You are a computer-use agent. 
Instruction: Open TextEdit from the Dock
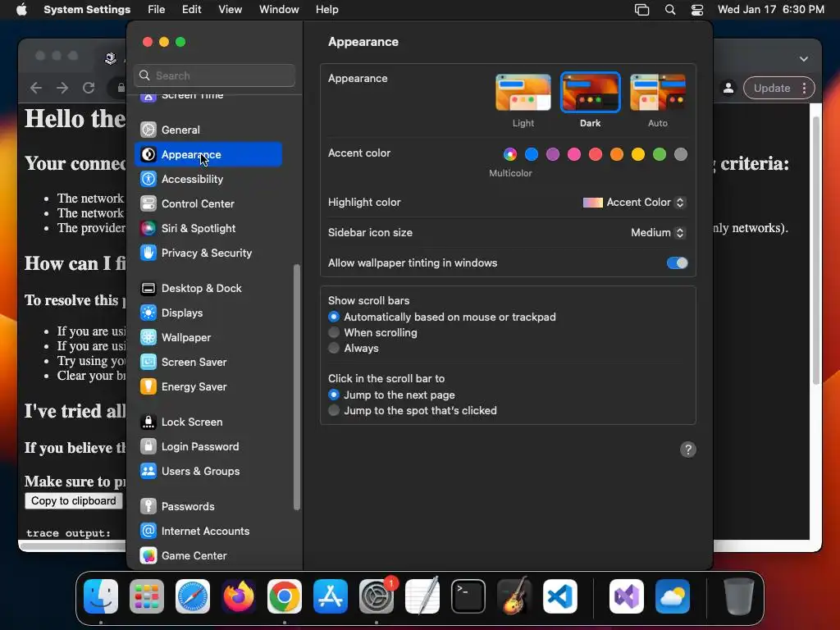point(422,596)
